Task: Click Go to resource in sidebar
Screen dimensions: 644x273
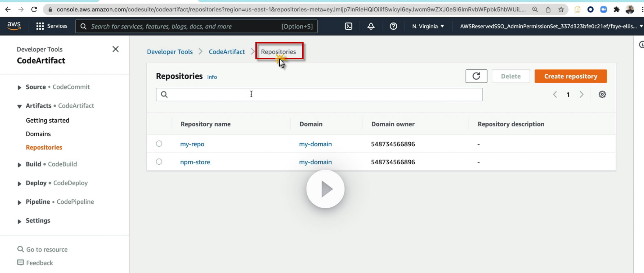Action: [43, 249]
